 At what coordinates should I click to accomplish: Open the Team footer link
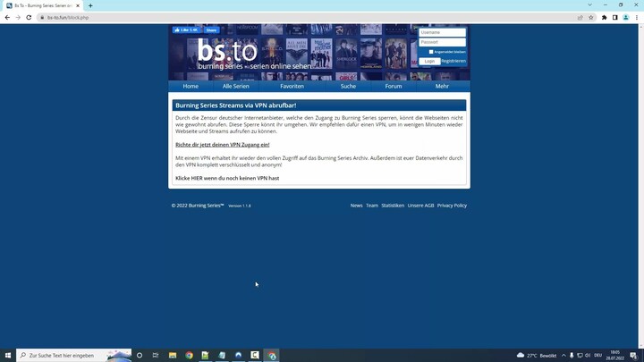[x=372, y=206]
